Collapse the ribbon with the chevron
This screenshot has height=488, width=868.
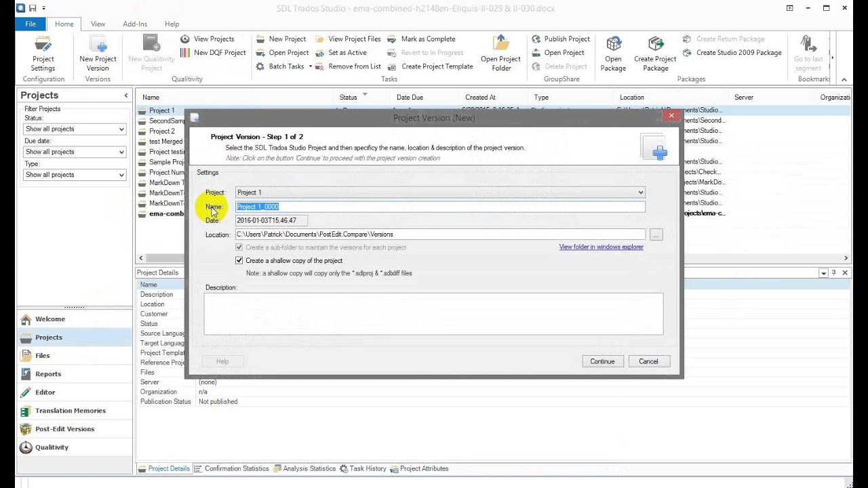click(845, 79)
